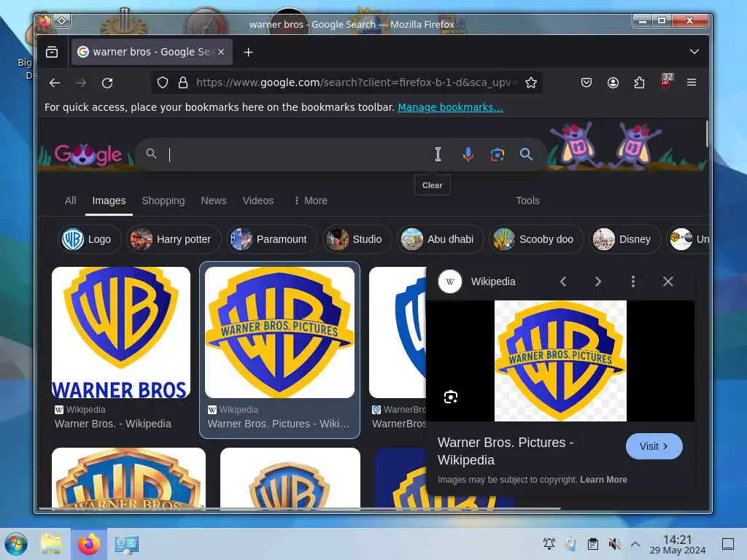The height and width of the screenshot is (560, 747).
Task: Click the extension with badge 32
Action: pyautogui.click(x=666, y=81)
